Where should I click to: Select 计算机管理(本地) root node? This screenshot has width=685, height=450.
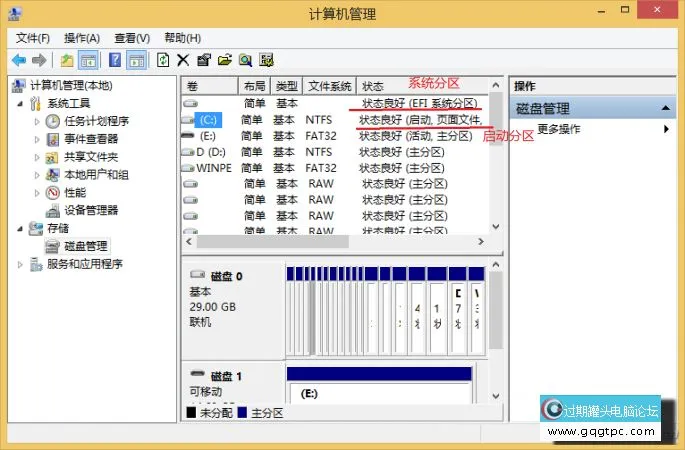(x=71, y=86)
